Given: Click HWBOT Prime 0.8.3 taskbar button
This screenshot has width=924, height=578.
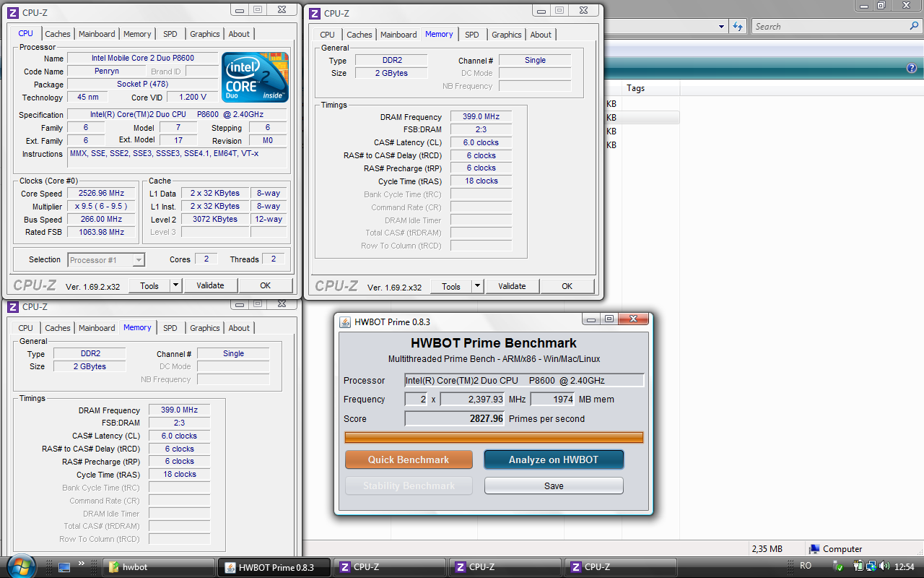Looking at the screenshot, I should (274, 567).
